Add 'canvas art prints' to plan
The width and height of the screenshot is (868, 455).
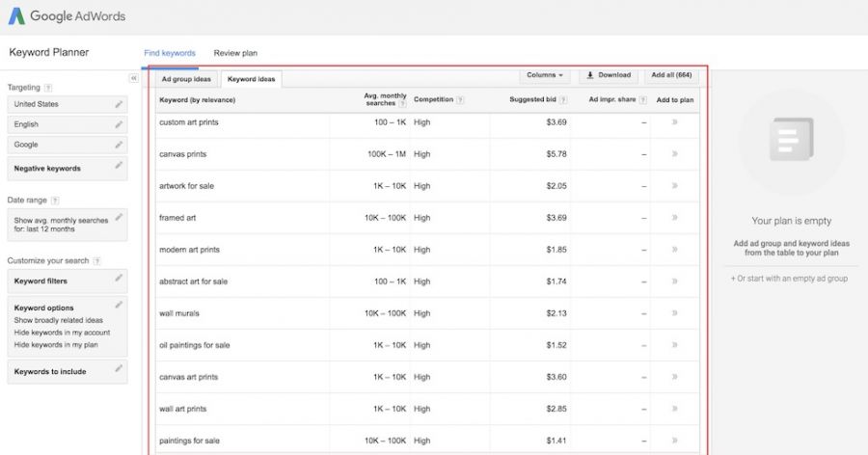tap(675, 377)
